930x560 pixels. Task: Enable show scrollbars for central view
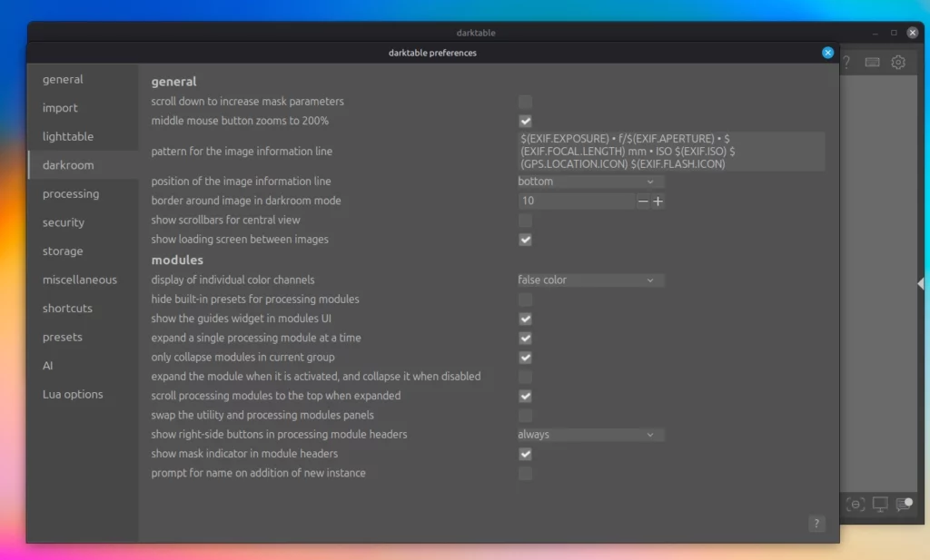point(525,221)
